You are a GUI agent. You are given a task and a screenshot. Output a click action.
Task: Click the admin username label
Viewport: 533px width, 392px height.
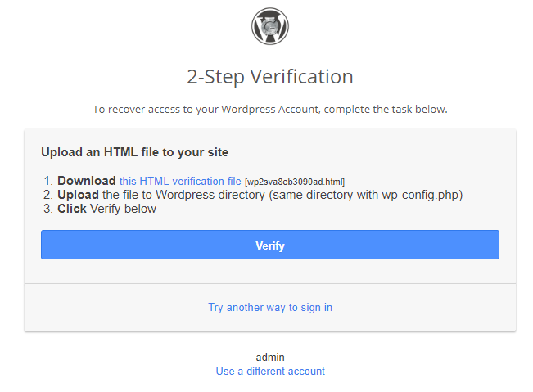[x=270, y=358]
